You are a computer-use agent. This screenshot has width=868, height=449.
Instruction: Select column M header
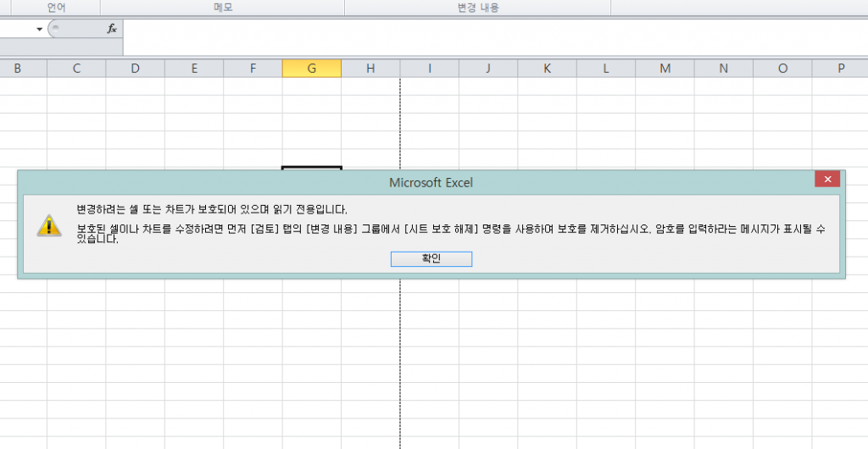coord(665,69)
